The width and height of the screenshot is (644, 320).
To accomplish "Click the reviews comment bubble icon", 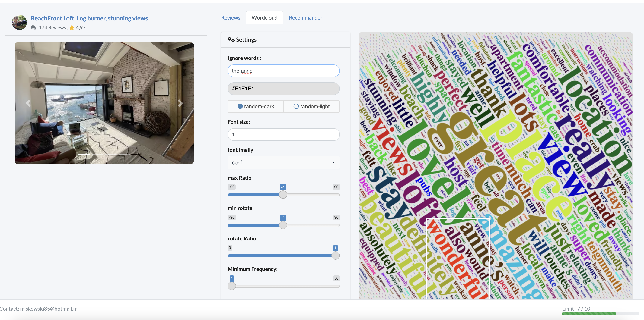I will click(33, 28).
